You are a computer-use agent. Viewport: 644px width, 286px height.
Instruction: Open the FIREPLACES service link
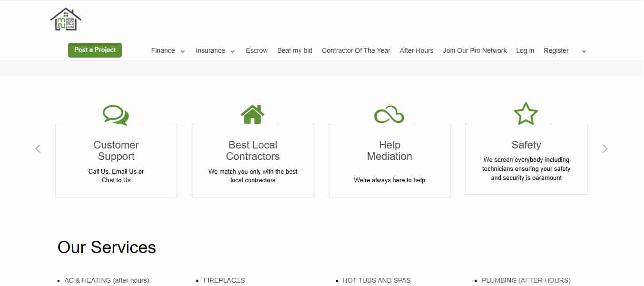tap(224, 280)
